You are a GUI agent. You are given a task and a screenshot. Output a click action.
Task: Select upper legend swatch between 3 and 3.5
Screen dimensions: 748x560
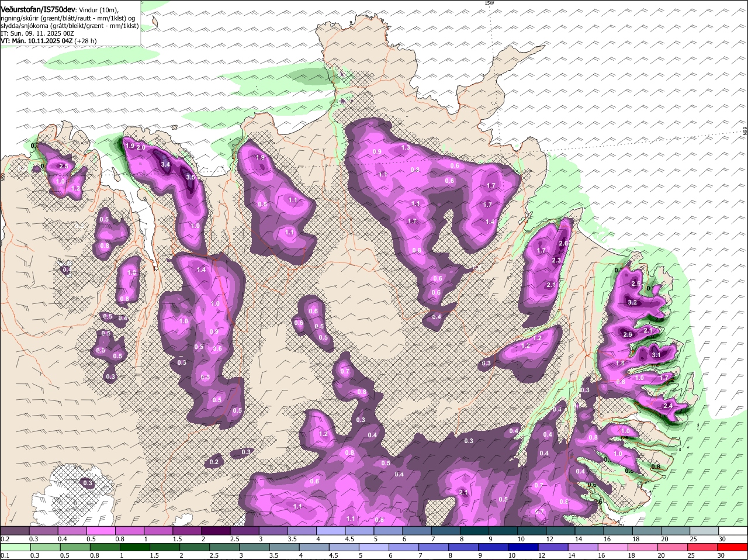click(x=273, y=530)
